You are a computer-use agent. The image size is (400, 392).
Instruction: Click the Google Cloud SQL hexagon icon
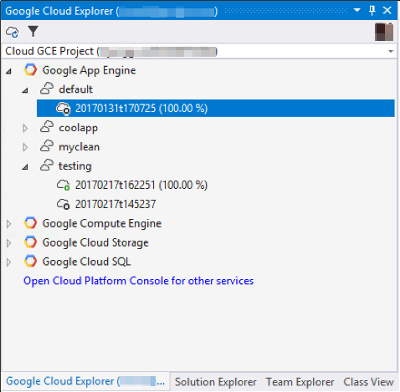30,261
